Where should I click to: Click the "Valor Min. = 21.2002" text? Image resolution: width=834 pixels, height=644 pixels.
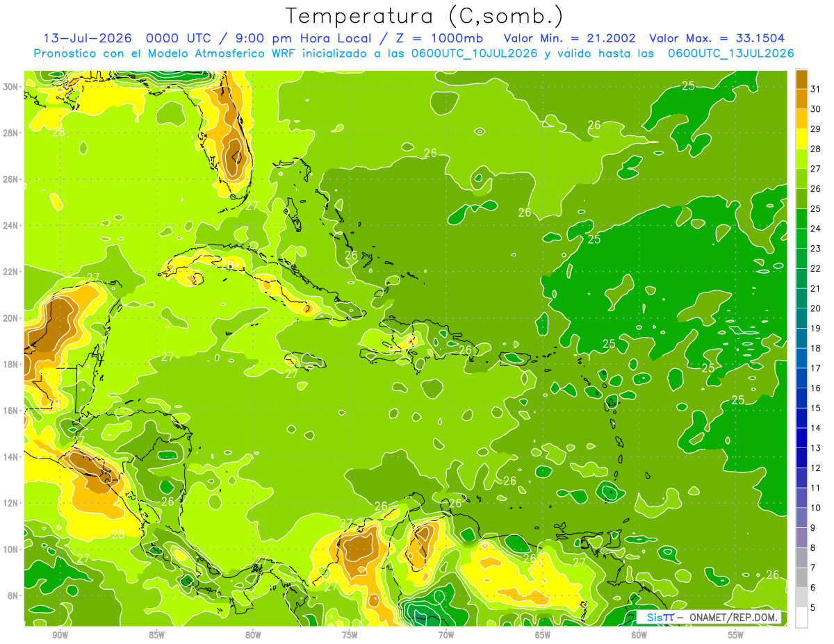coord(569,38)
